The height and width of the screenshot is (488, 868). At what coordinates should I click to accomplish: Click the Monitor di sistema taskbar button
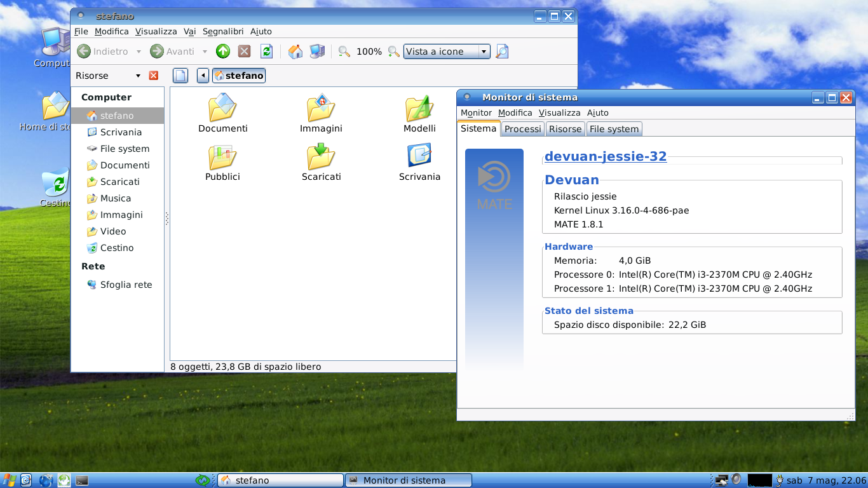click(x=409, y=480)
